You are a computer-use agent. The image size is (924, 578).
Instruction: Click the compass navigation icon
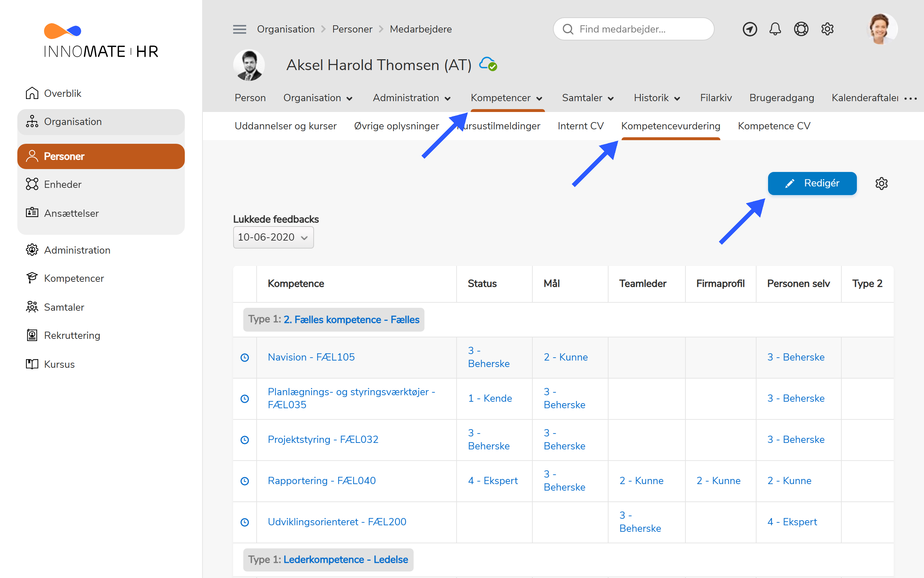click(750, 29)
